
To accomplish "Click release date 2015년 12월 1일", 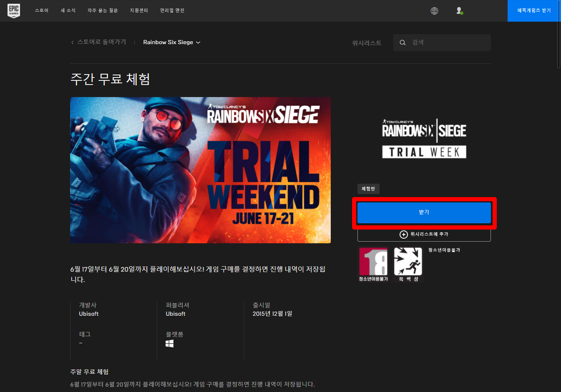I will point(272,314).
